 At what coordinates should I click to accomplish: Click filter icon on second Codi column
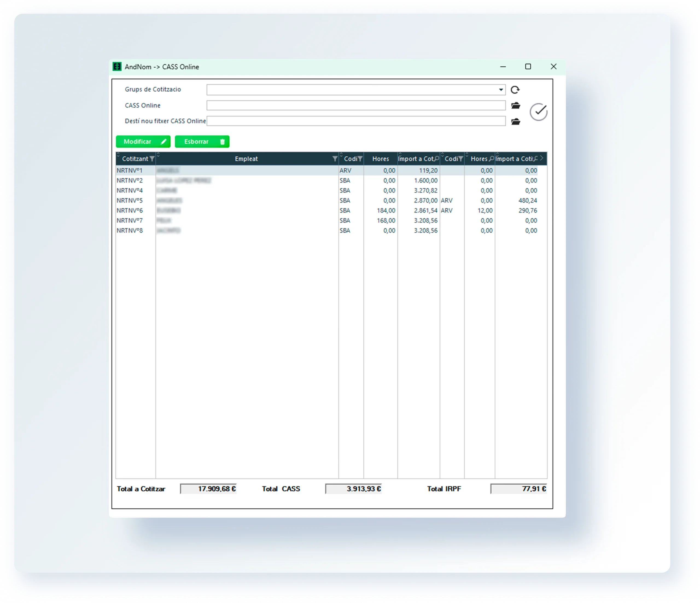click(460, 159)
